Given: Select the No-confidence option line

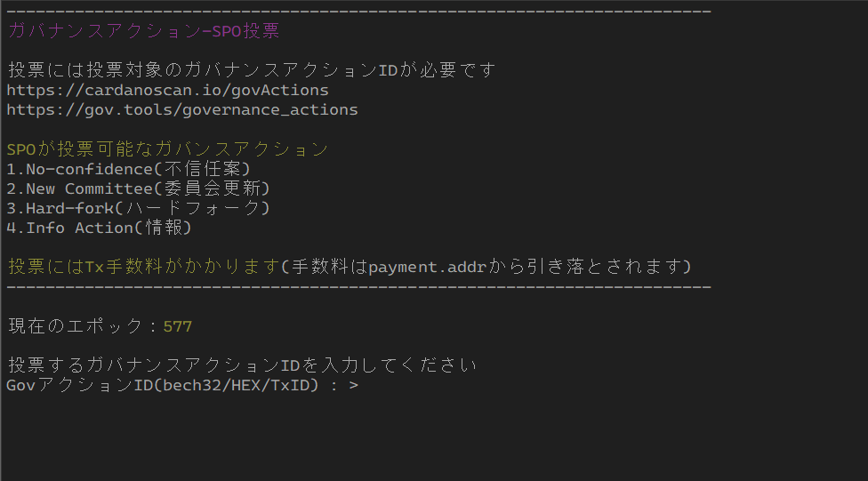Looking at the screenshot, I should [128, 169].
